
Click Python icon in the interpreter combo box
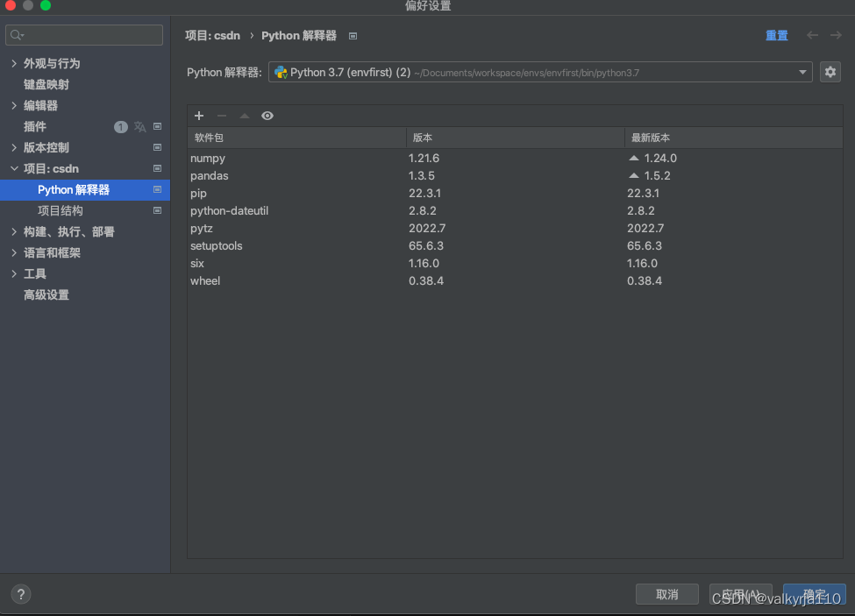coord(281,73)
